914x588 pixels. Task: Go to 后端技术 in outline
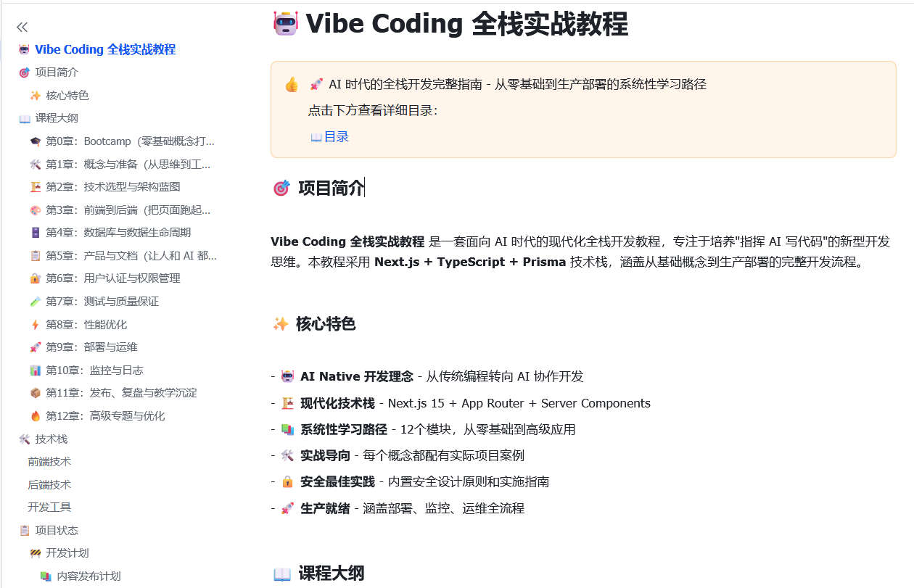[49, 485]
